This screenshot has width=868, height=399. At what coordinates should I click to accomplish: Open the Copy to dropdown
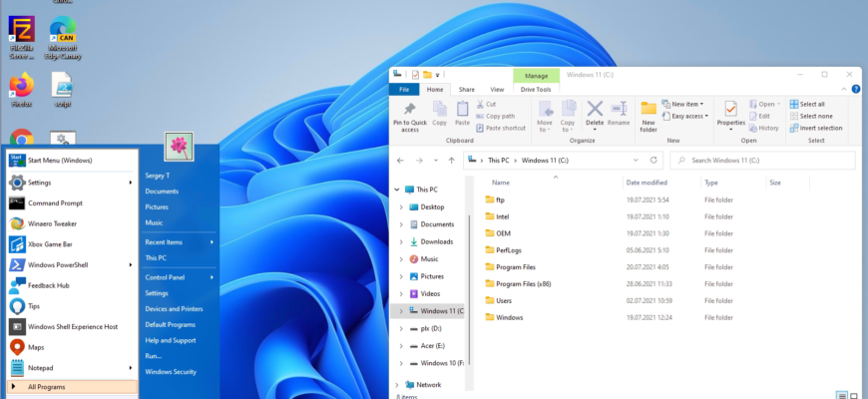coord(568,117)
